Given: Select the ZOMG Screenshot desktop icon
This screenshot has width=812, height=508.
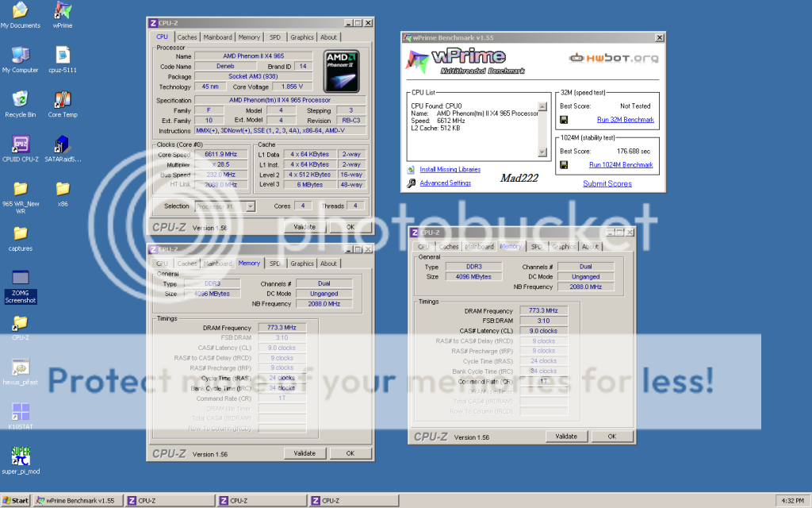Looking at the screenshot, I should (21, 279).
